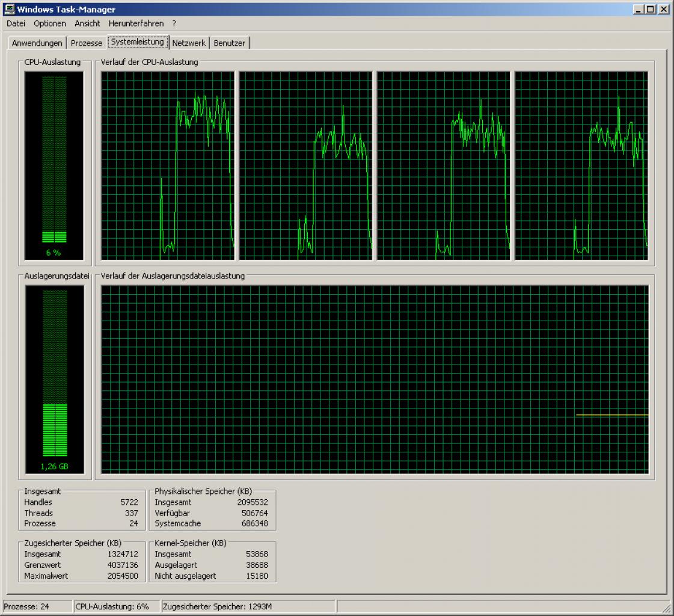Image resolution: width=674 pixels, height=616 pixels.
Task: Click the window resize grip corner
Action: [x=667, y=608]
